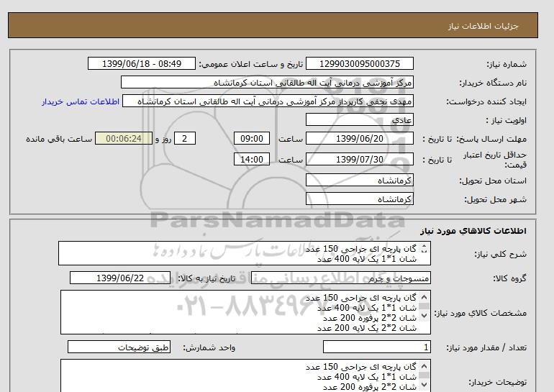Image resolution: width=554 pixels, height=392 pixels.
Task: Click the response deadline date 1399/06/20
Action: (x=359, y=138)
